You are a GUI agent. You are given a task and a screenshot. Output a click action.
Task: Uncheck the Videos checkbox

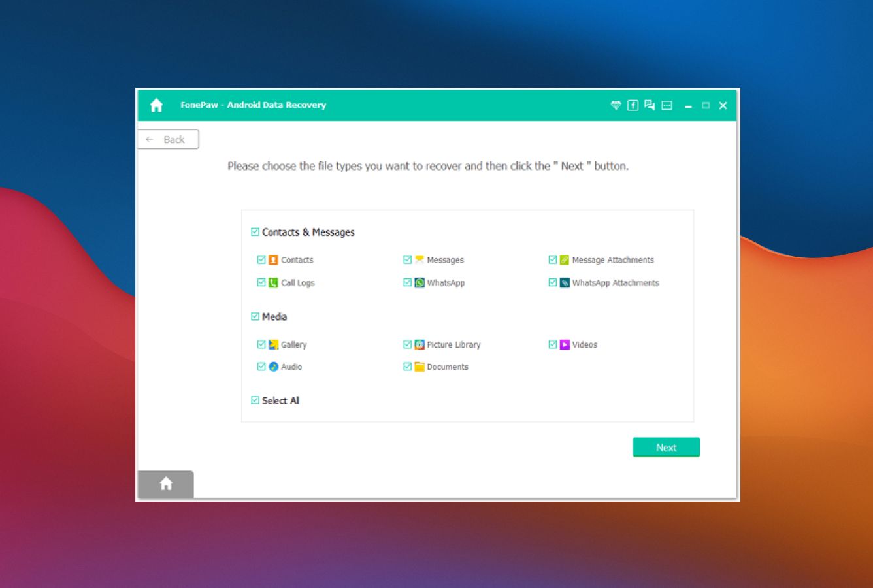tap(553, 344)
